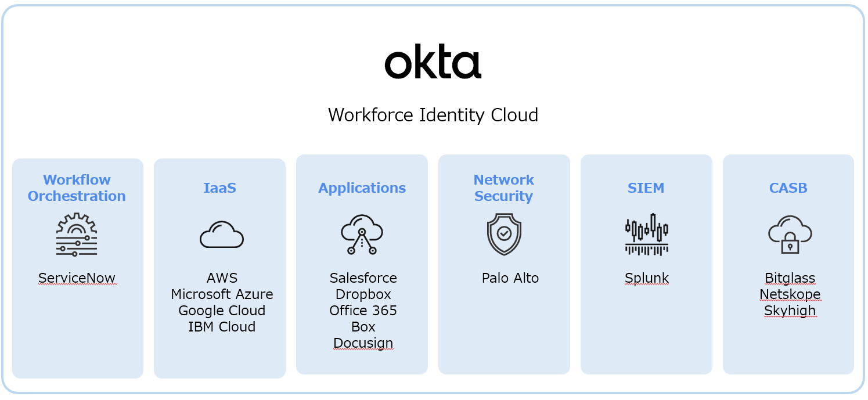Image resolution: width=868 pixels, height=400 pixels.
Task: Click the Microsoft Azure entry
Action: click(x=222, y=294)
